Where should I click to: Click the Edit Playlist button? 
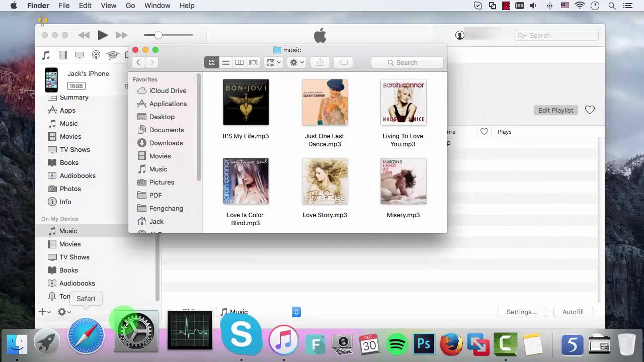[555, 110]
